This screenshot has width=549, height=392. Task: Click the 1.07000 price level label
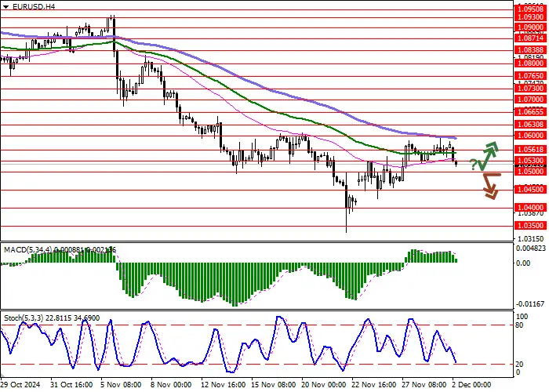531,100
